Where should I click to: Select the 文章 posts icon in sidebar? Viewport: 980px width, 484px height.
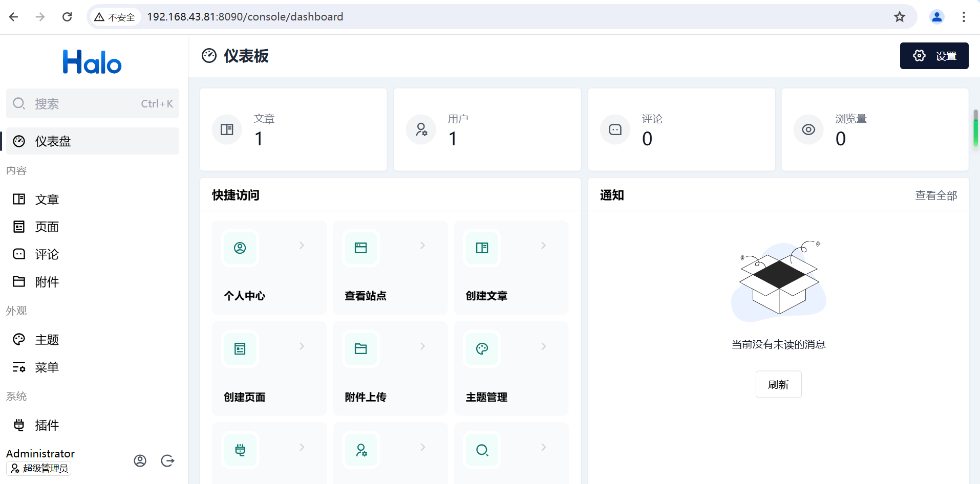pyautogui.click(x=19, y=199)
